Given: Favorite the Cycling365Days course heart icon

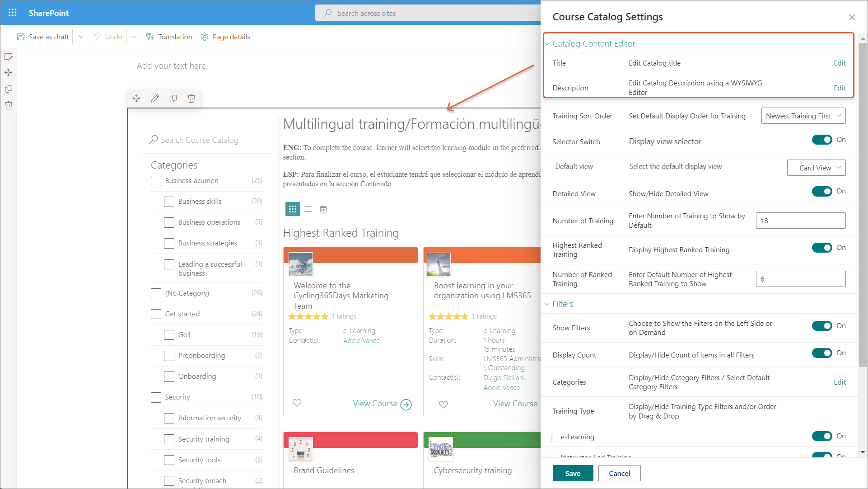Looking at the screenshot, I should pyautogui.click(x=297, y=403).
